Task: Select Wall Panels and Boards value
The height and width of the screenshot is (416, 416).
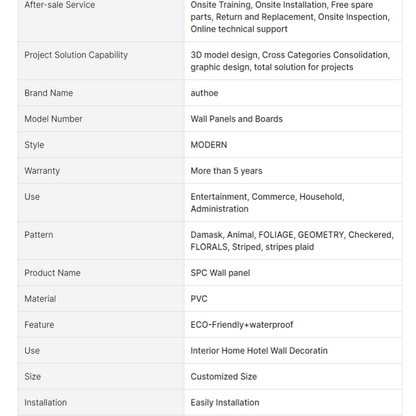Action: [237, 119]
